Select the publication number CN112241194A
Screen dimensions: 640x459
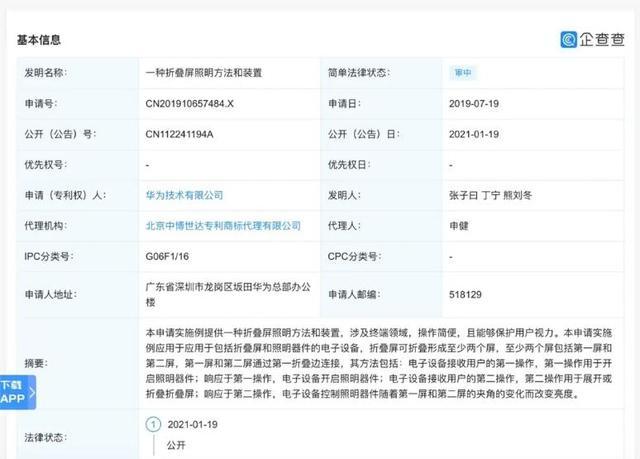pyautogui.click(x=179, y=134)
